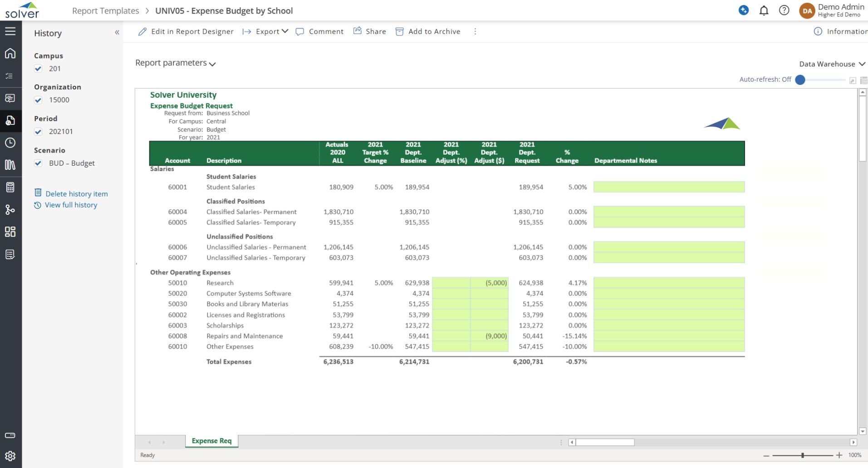
Task: Click the Home icon in left sidebar
Action: [x=10, y=54]
